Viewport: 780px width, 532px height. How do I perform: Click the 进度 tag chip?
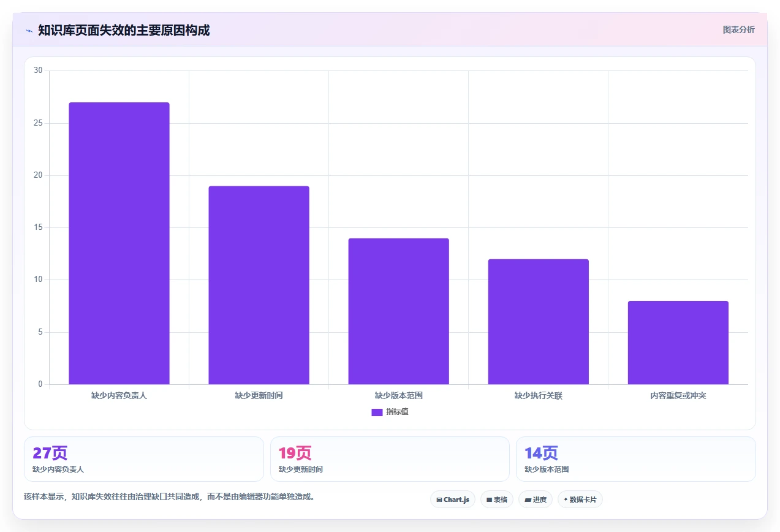pyautogui.click(x=536, y=500)
